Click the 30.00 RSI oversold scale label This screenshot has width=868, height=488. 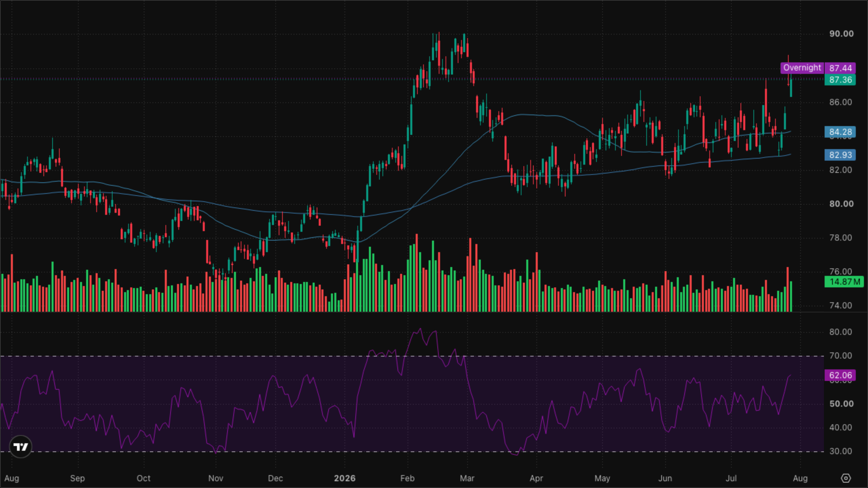point(841,451)
